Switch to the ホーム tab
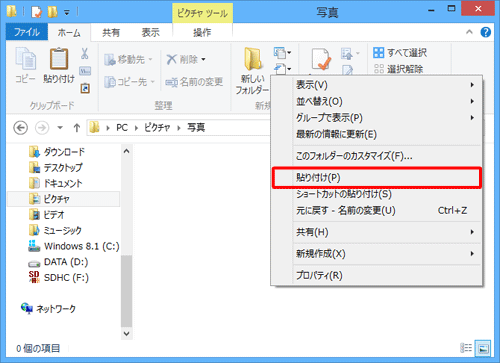This screenshot has height=363, width=500. 69,32
